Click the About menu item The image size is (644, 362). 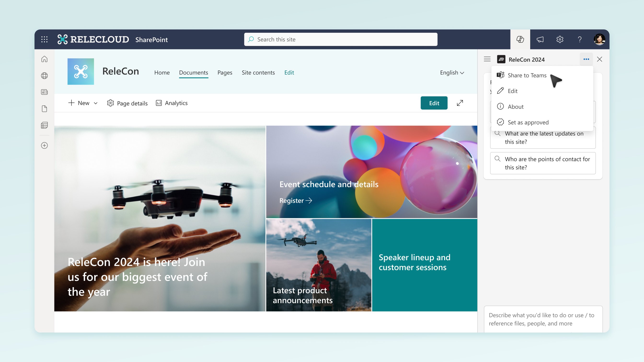(515, 106)
